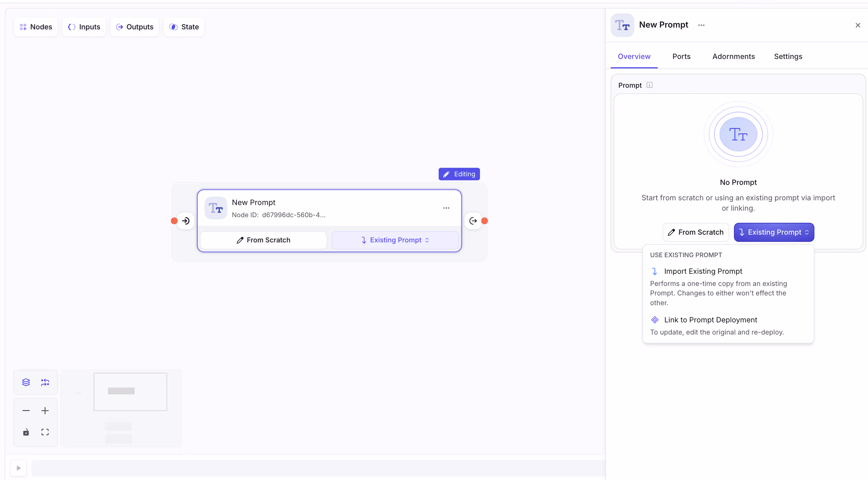Click the New Prompt node title

tap(253, 202)
